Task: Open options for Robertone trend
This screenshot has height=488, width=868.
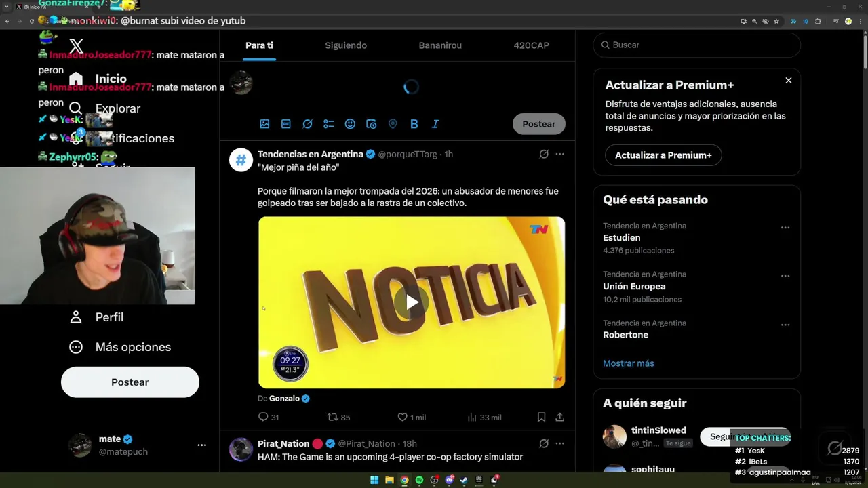Action: coord(785,325)
